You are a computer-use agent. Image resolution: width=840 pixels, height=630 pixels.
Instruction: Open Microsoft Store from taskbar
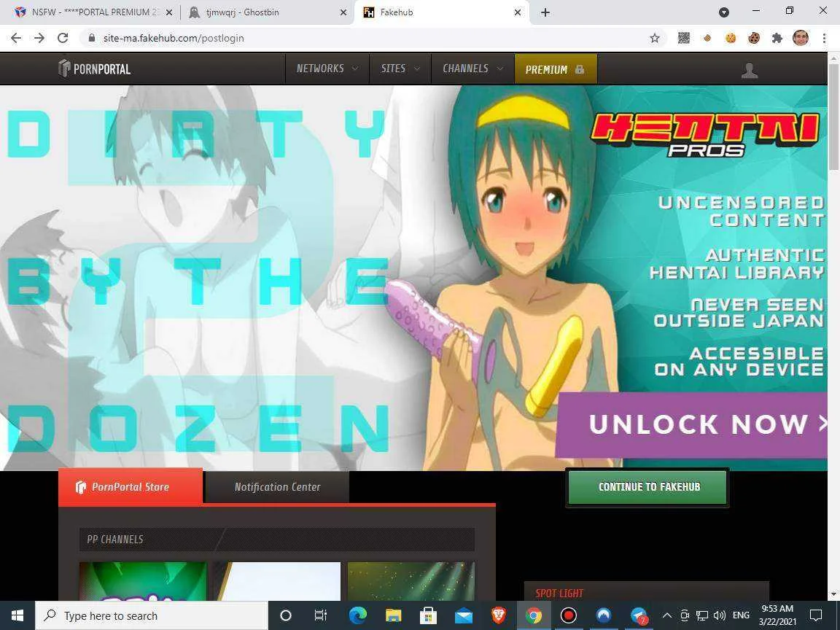[428, 615]
